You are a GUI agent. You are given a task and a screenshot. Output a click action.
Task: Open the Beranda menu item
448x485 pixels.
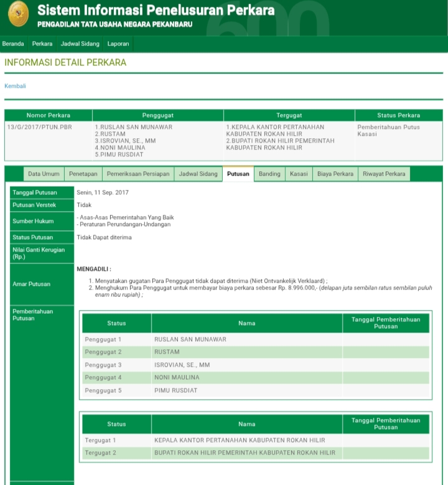[x=13, y=44]
